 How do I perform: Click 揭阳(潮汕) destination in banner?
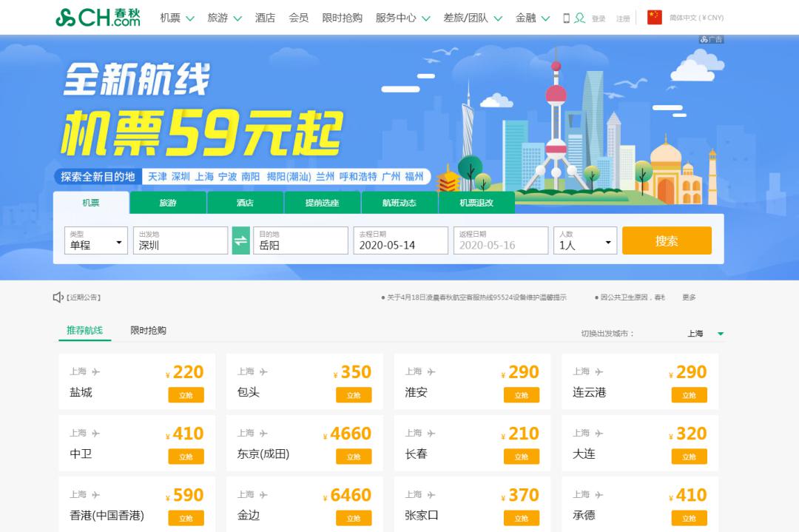(289, 177)
